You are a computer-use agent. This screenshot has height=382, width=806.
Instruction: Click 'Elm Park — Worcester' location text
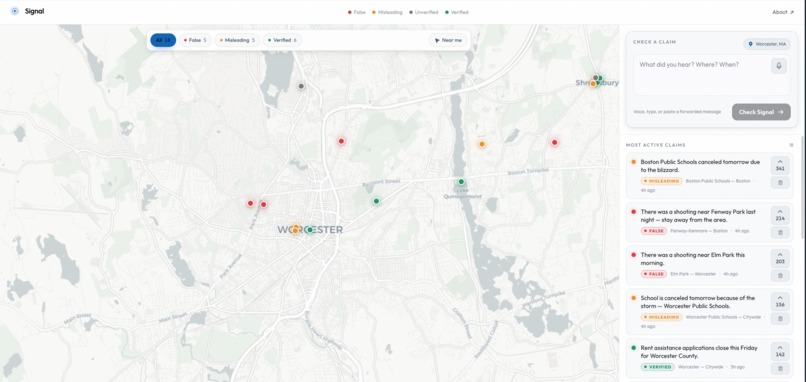(693, 274)
